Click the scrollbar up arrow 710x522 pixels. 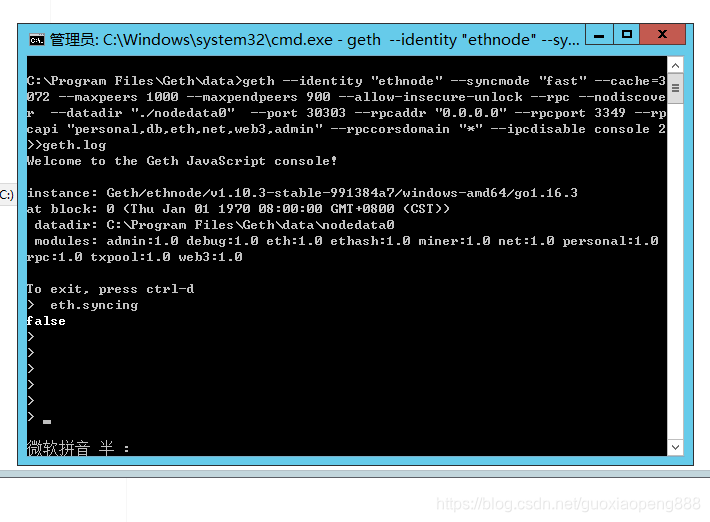click(x=675, y=66)
